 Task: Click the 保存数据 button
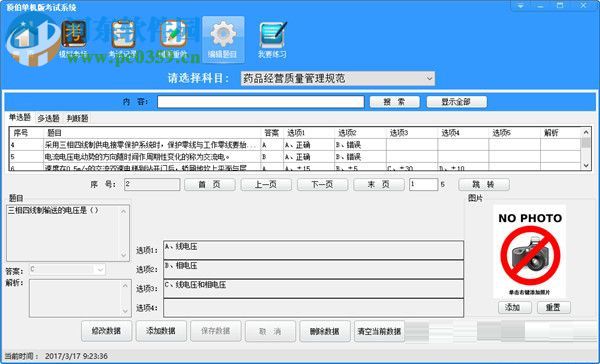pos(216,331)
